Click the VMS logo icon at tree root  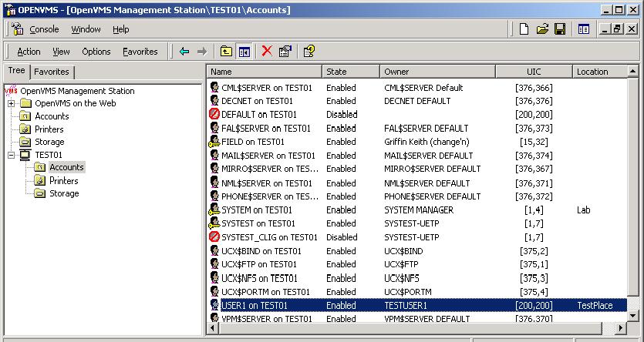[x=11, y=90]
